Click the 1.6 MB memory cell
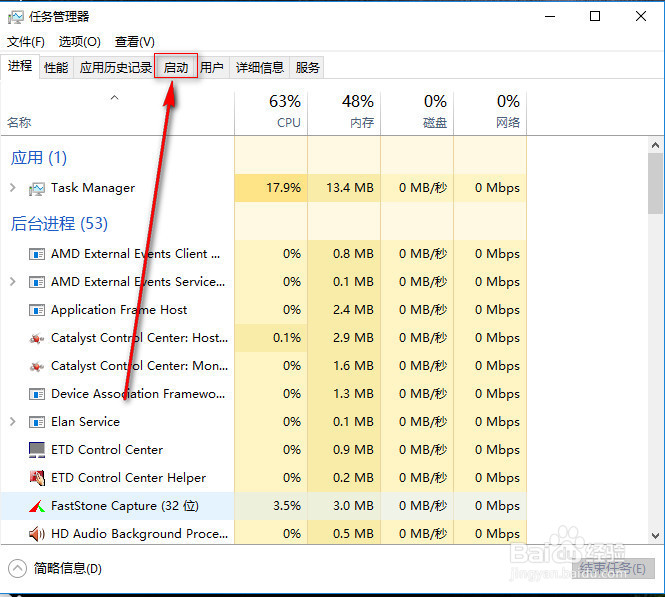 tap(344, 366)
